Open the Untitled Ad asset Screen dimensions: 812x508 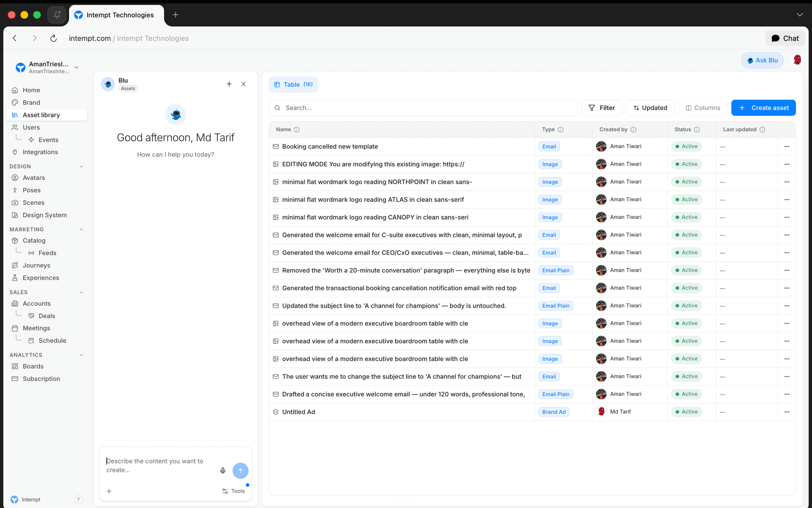pos(299,412)
